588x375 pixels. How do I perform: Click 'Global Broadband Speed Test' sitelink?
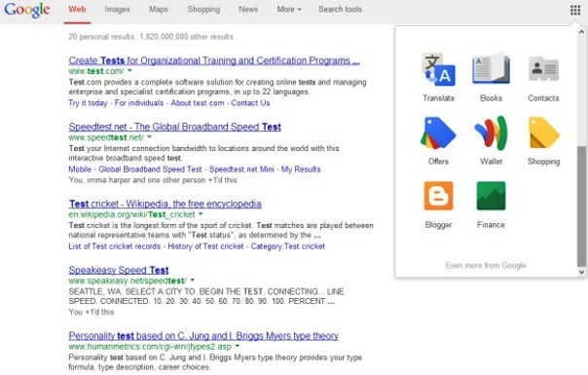(x=150, y=169)
